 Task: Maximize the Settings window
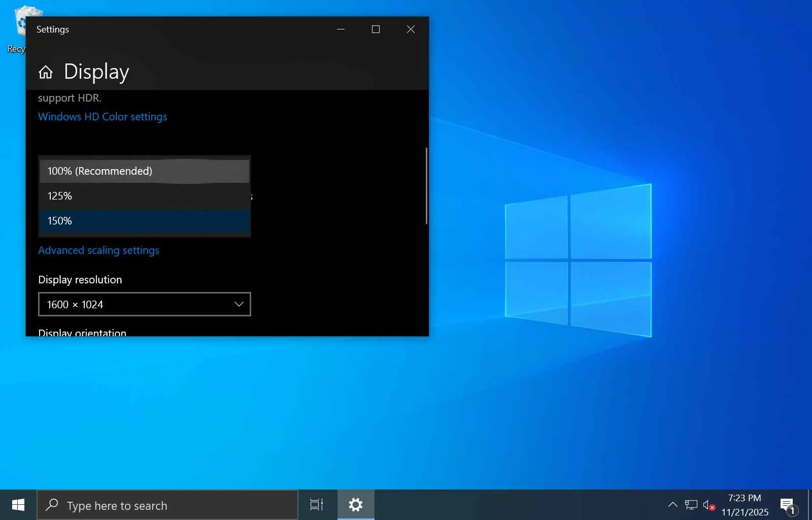[x=376, y=29]
